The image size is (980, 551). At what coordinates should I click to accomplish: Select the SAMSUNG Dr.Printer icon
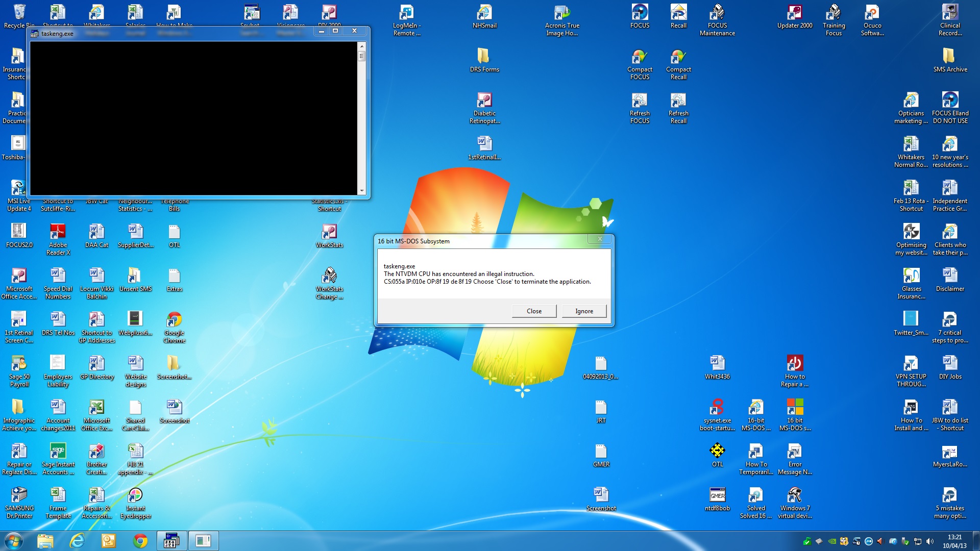19,503
